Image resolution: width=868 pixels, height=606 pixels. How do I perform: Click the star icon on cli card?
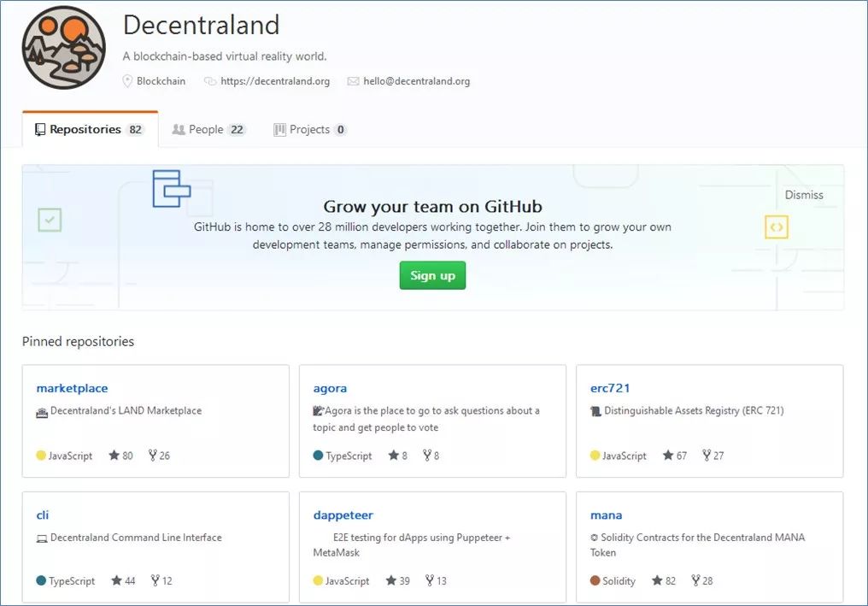[x=116, y=580]
